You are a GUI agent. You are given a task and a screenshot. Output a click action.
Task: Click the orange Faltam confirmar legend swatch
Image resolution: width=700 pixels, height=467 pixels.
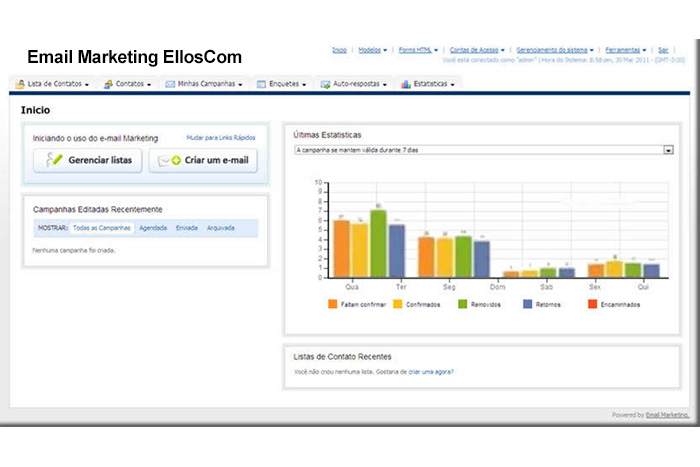[x=332, y=304]
